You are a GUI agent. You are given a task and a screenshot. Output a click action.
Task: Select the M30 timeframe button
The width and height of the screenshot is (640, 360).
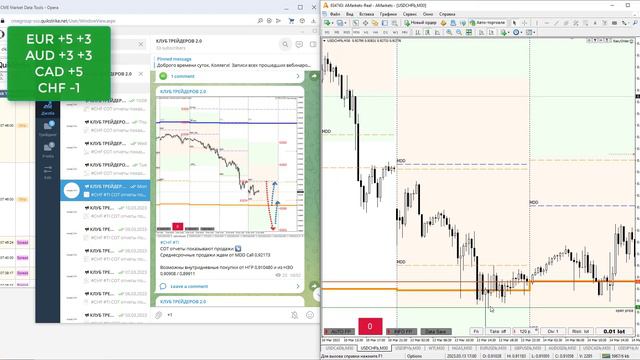coord(356,32)
